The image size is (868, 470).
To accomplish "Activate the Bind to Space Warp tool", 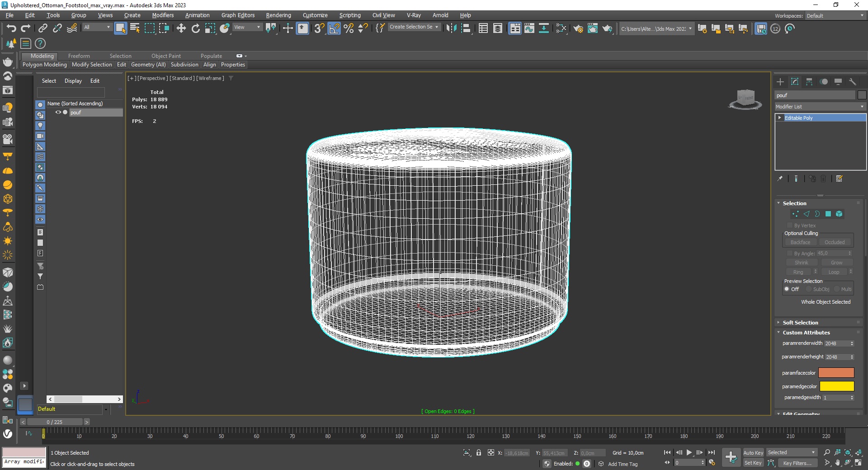I will point(72,28).
